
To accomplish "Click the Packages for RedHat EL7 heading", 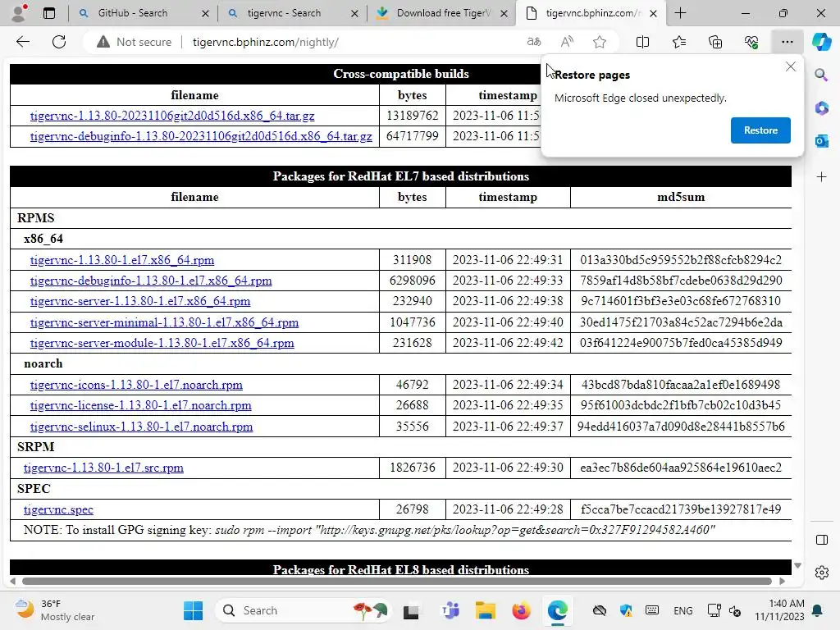I will click(x=400, y=176).
